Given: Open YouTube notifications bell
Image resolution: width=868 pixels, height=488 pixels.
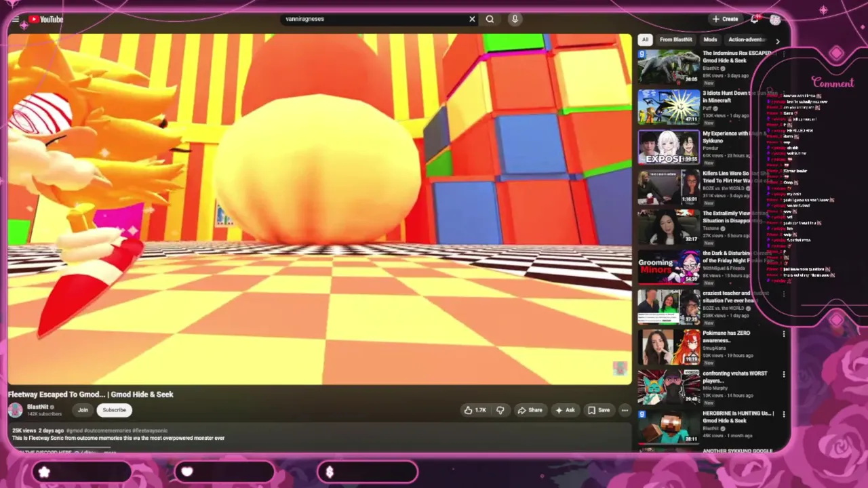Looking at the screenshot, I should point(754,19).
